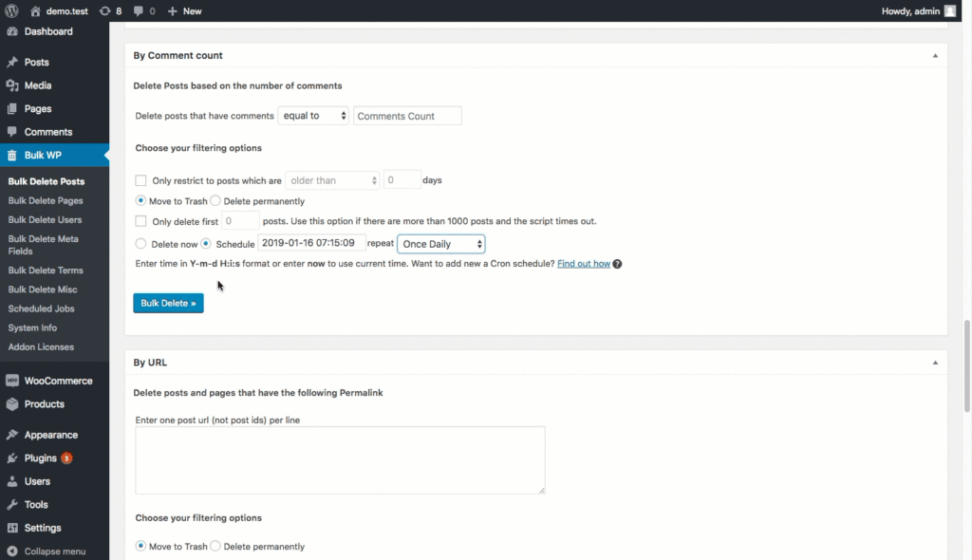The image size is (972, 560).
Task: Collapse the 'By Comment count' section
Action: [934, 55]
